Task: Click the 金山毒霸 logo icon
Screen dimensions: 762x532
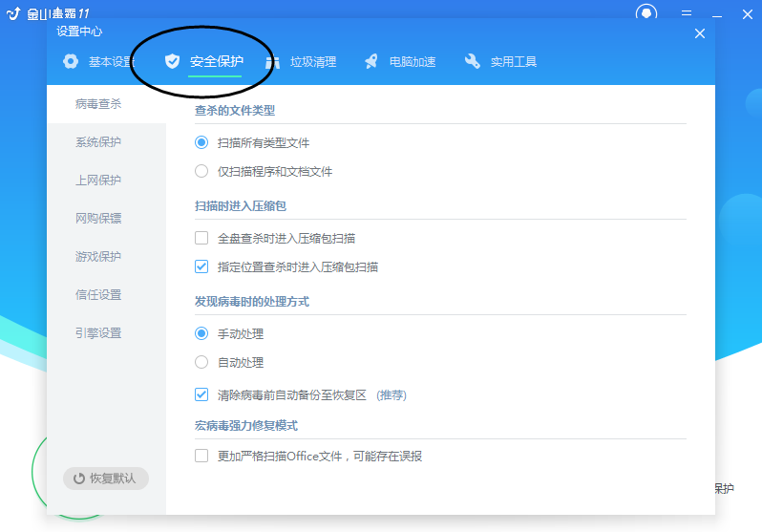Action: [x=14, y=12]
